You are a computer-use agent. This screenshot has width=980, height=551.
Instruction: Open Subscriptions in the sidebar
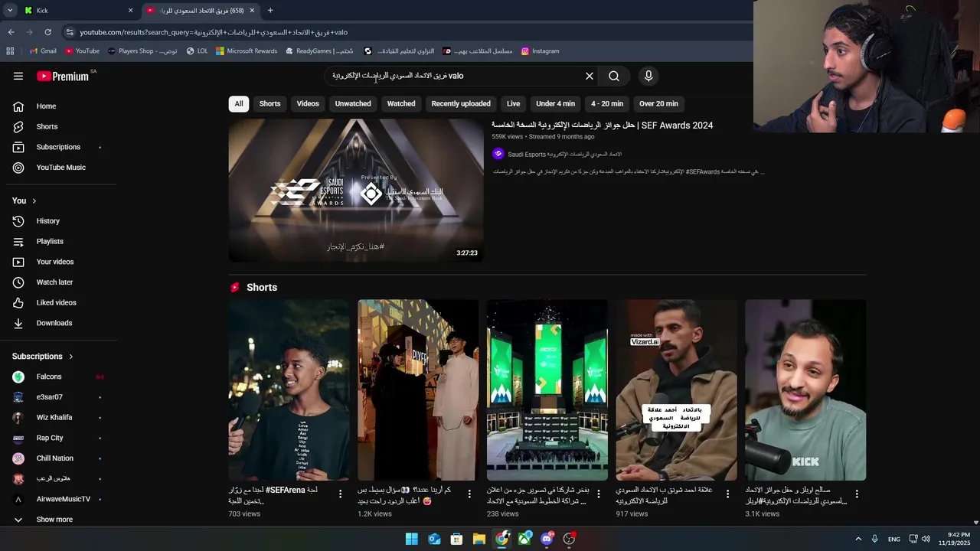58,147
